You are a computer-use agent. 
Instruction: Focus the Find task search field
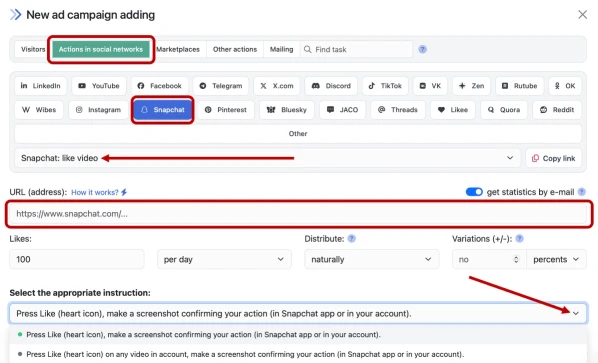[x=356, y=49]
